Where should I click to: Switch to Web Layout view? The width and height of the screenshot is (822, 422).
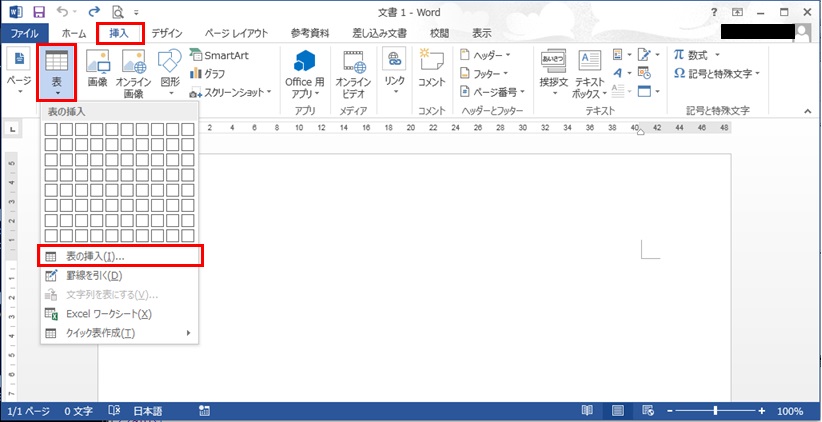(648, 411)
